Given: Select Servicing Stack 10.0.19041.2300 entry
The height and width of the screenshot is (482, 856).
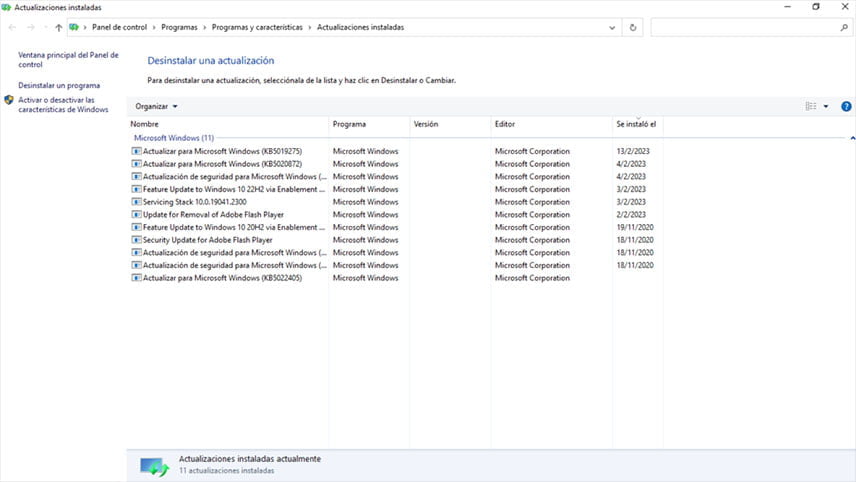Looking at the screenshot, I should click(195, 202).
